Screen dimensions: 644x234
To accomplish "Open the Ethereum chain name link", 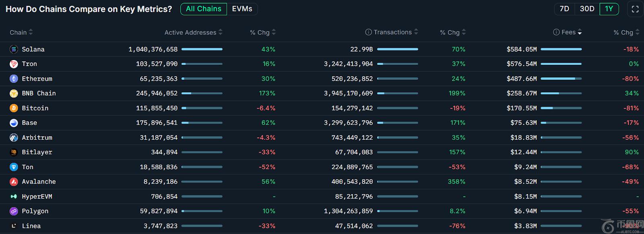I will pyautogui.click(x=37, y=79).
